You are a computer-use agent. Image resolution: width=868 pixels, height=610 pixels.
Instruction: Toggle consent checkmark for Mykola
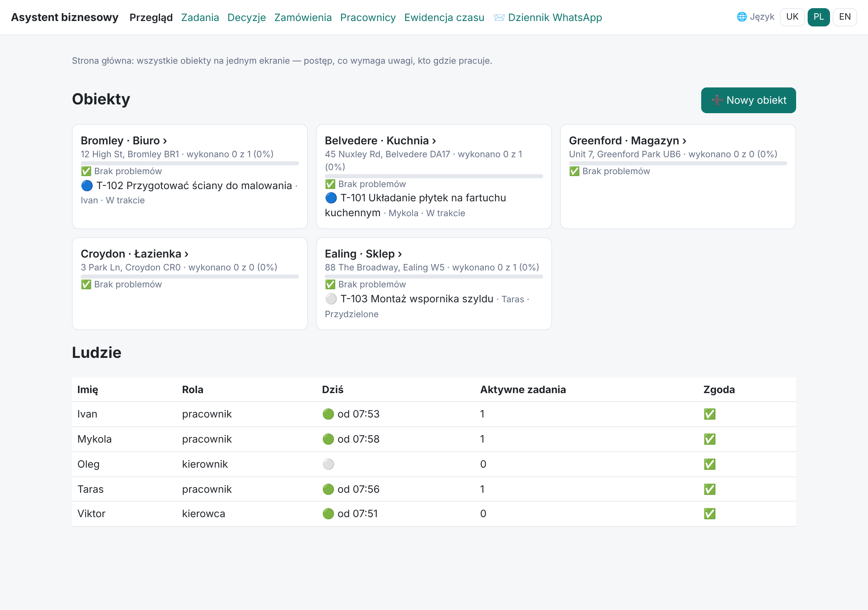[x=710, y=439]
